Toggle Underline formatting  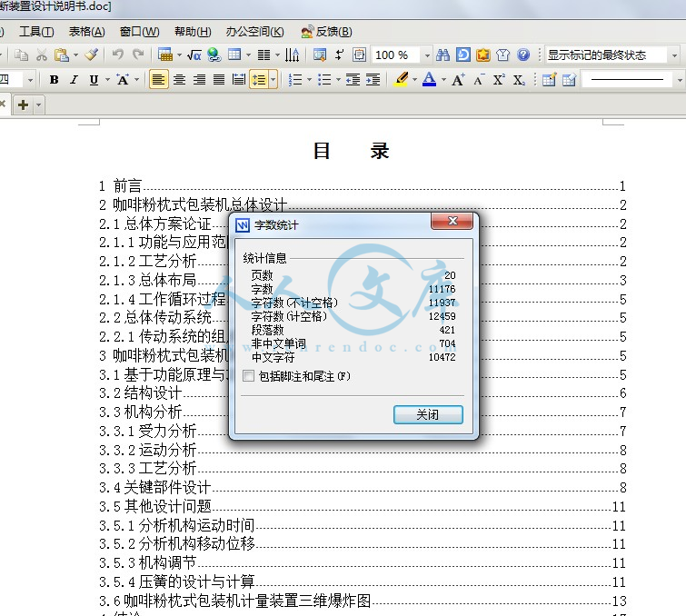click(94, 80)
